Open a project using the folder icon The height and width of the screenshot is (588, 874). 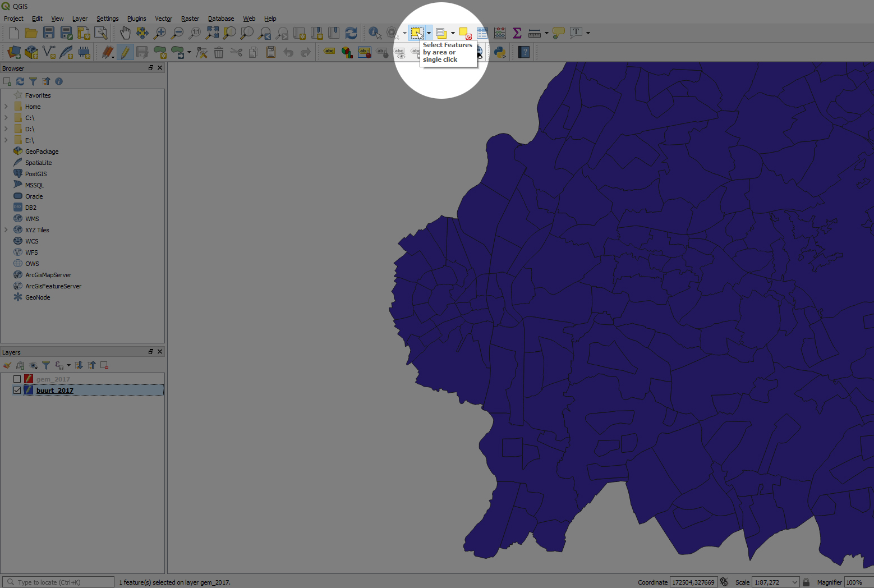click(x=31, y=33)
